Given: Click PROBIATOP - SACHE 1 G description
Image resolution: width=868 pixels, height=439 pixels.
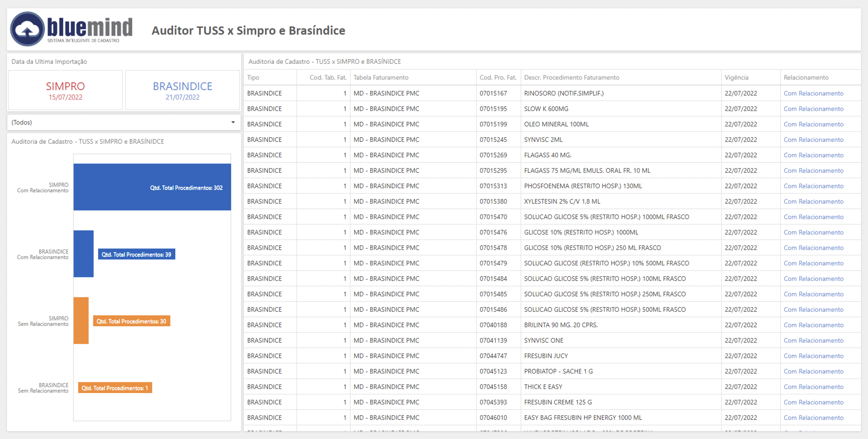Looking at the screenshot, I should click(x=558, y=371).
